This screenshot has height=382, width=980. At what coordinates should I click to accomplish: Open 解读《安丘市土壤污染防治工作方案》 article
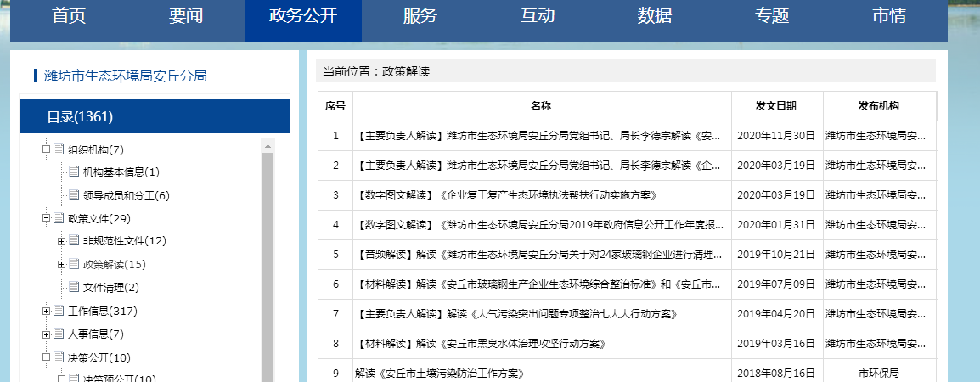(x=439, y=374)
